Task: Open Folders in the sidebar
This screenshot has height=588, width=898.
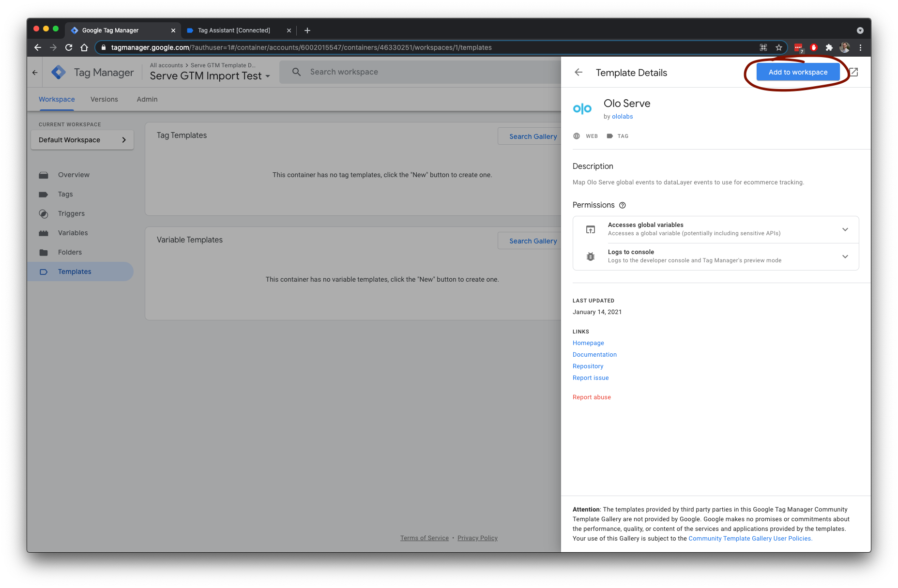Action: [81, 252]
